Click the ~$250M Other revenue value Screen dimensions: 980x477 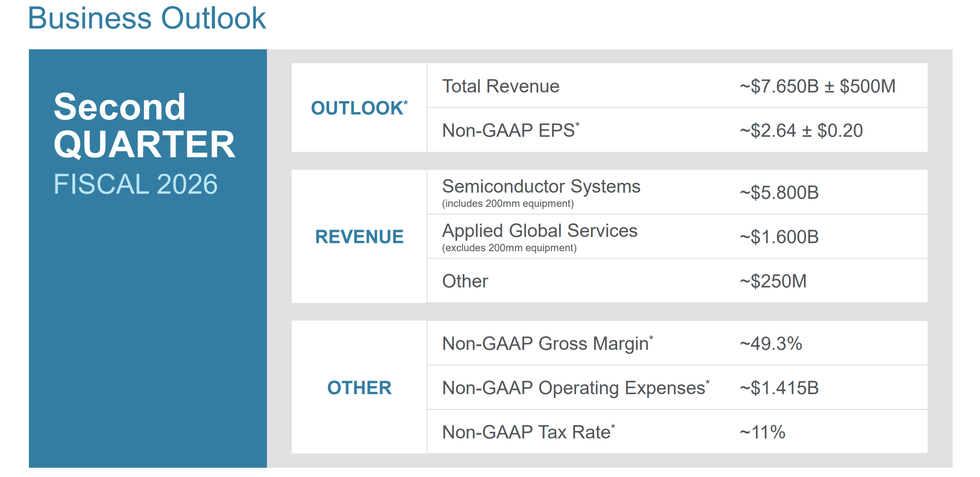click(x=773, y=281)
